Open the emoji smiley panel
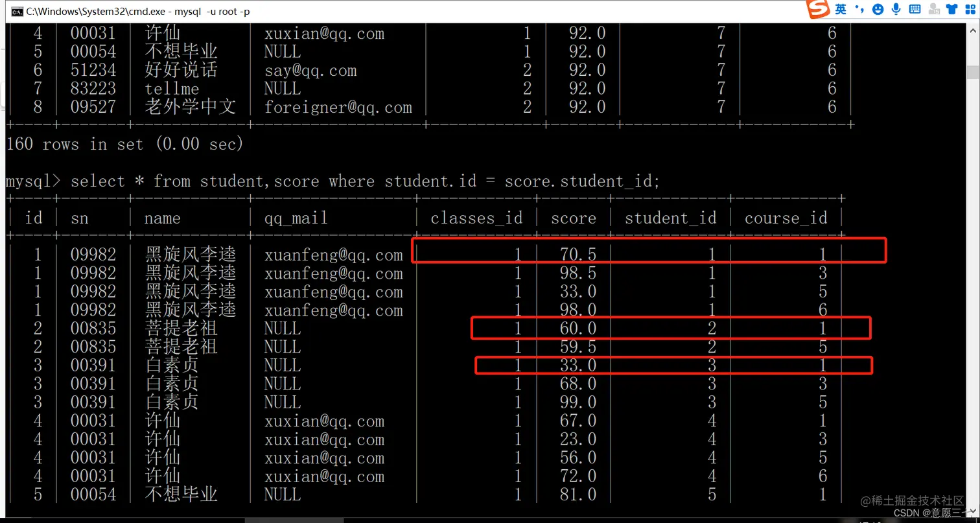Screen dimensions: 980x523 tap(878, 9)
